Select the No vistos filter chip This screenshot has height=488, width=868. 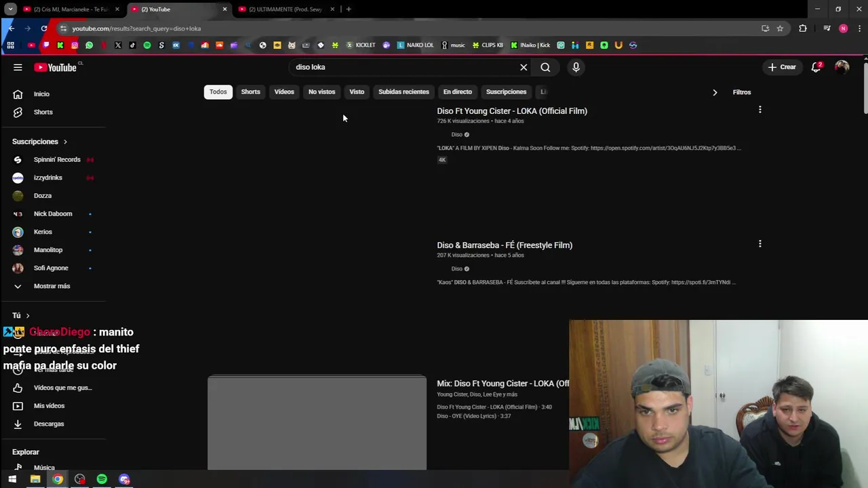coord(321,92)
